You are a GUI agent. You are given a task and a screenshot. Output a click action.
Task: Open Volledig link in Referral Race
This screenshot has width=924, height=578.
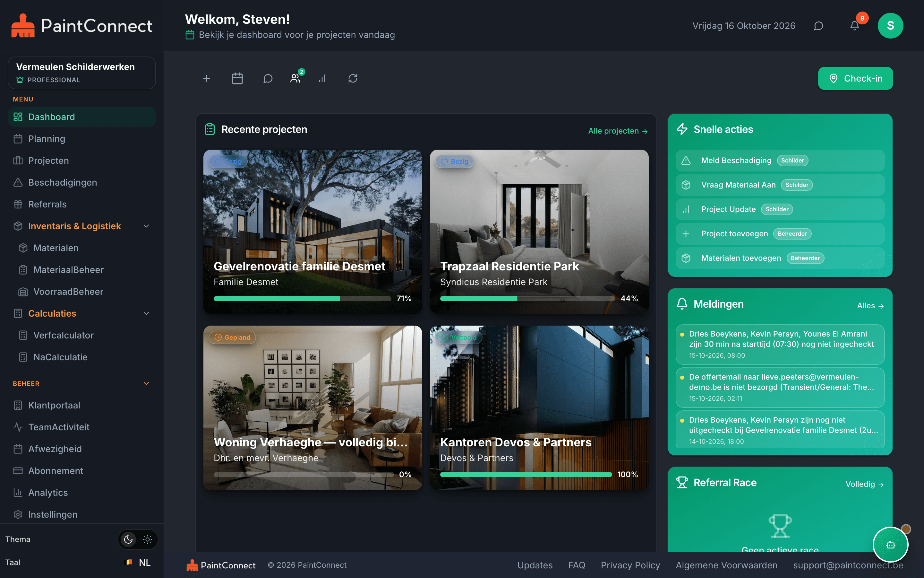tap(864, 484)
